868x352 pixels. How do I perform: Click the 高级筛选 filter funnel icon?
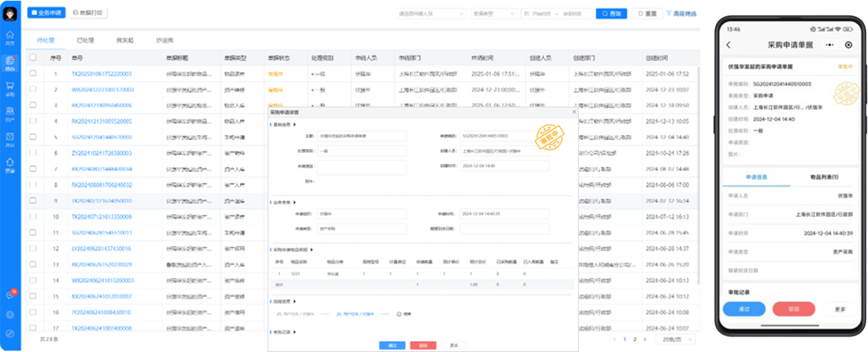(x=669, y=13)
